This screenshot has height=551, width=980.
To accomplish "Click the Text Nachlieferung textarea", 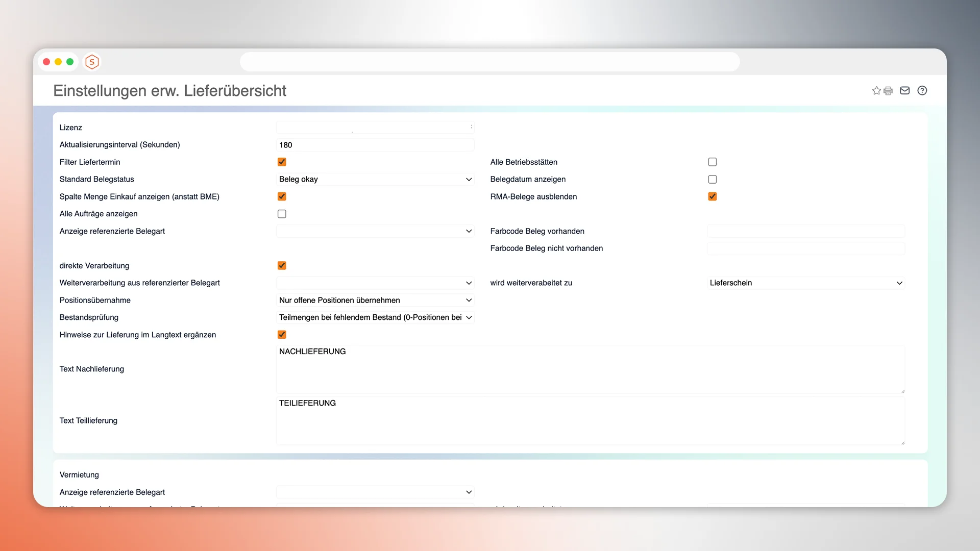I will click(x=590, y=369).
